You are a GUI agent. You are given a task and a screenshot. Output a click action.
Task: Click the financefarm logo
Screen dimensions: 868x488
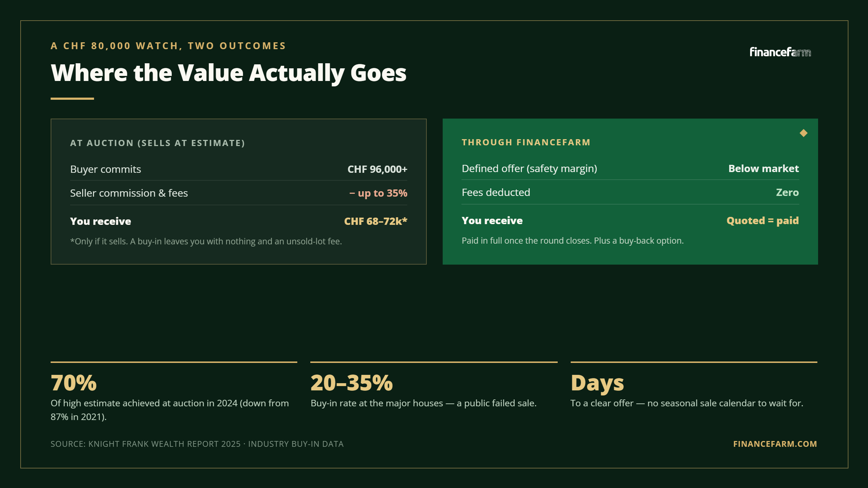click(780, 52)
